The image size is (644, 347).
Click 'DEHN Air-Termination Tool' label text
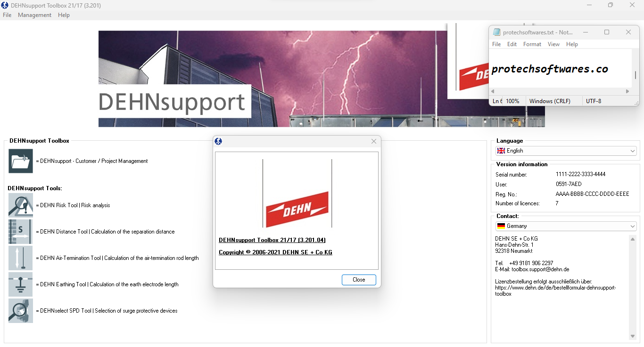pos(71,258)
